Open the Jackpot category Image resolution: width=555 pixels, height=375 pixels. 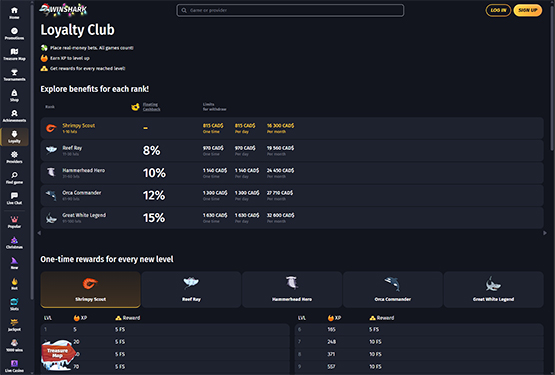click(14, 325)
